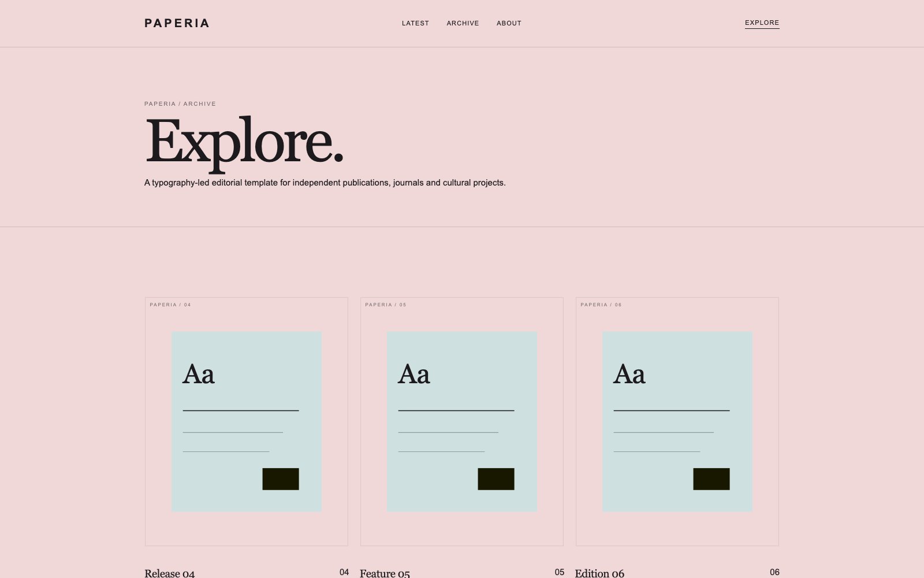Click the Explore. page heading

coord(244,143)
